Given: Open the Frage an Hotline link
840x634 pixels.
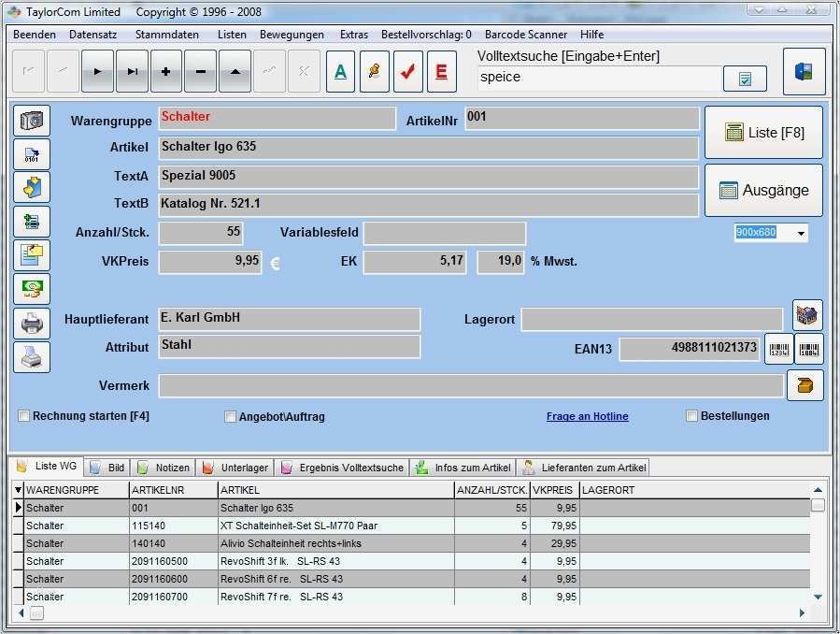Looking at the screenshot, I should 587,417.
